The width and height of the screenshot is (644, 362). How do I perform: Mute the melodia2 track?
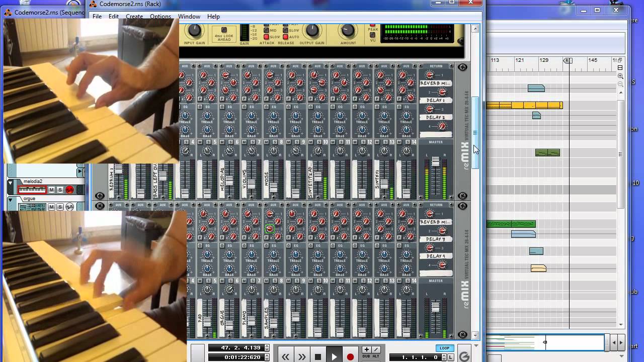[51, 190]
